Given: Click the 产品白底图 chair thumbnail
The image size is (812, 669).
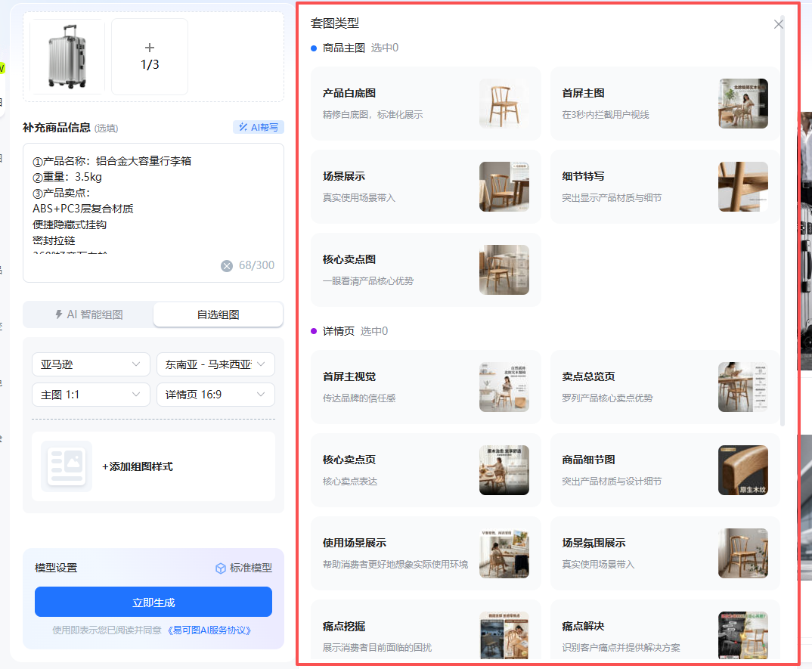Looking at the screenshot, I should [504, 103].
